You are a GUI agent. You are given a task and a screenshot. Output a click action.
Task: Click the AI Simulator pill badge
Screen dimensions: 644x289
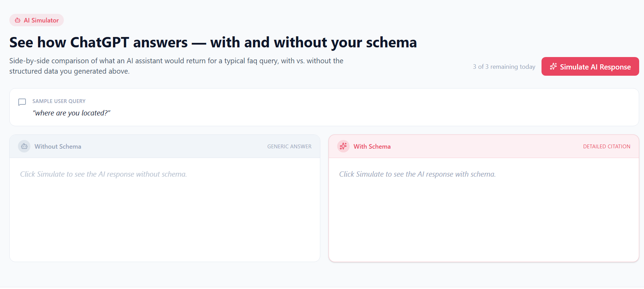[x=36, y=20]
